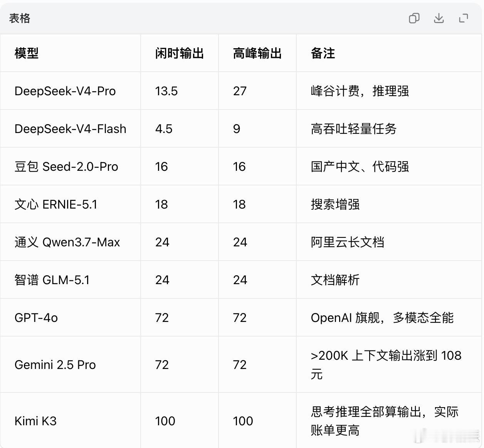Image resolution: width=484 pixels, height=448 pixels.
Task: Click the OpenAI 旗舰，多模态全能 note
Action: (382, 318)
